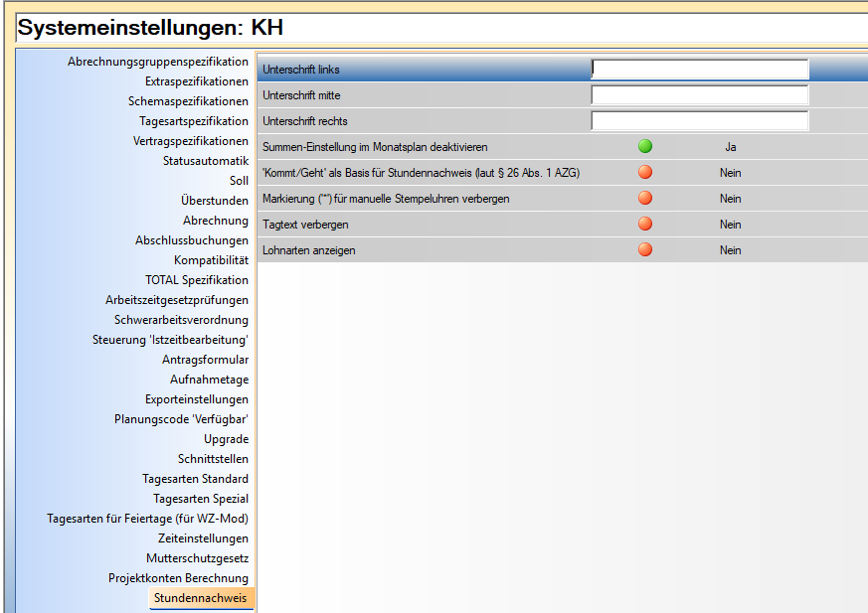
Task: Open Abrechnungsgruppenspezifikation settings category
Action: coord(158,62)
